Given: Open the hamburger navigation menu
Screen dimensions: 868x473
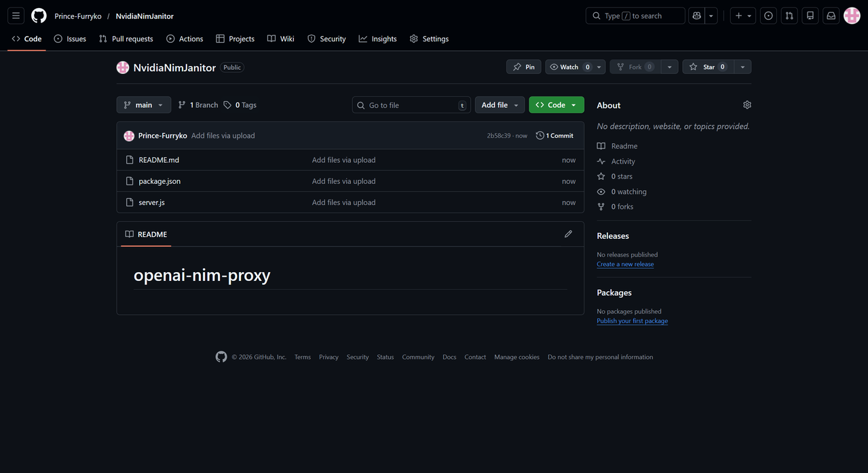Looking at the screenshot, I should point(16,16).
